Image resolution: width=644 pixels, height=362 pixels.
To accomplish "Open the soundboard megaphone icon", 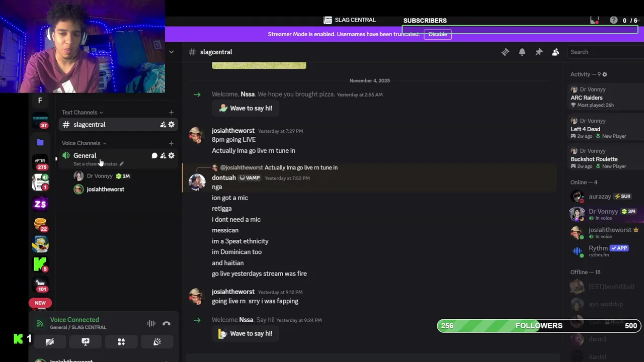I will click(157, 342).
